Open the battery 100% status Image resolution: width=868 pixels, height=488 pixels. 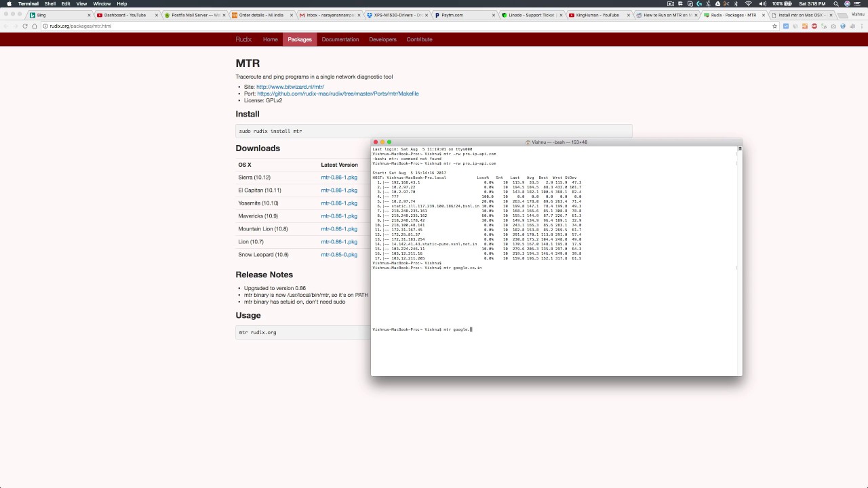pyautogui.click(x=782, y=3)
